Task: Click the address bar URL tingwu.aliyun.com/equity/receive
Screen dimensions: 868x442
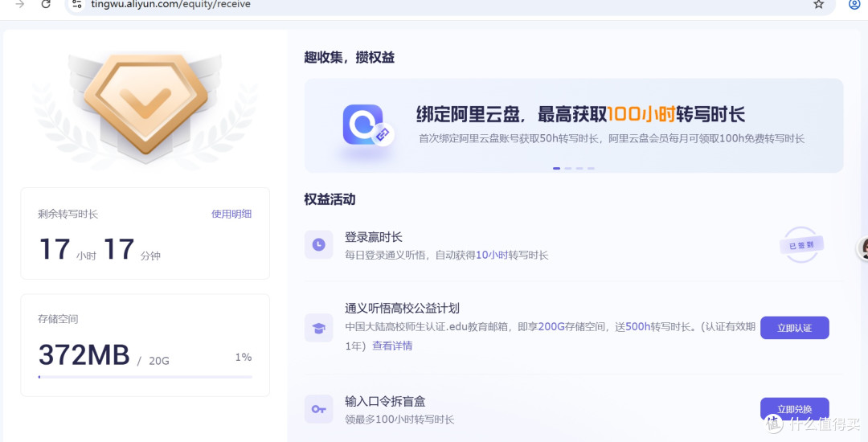Action: pos(170,5)
